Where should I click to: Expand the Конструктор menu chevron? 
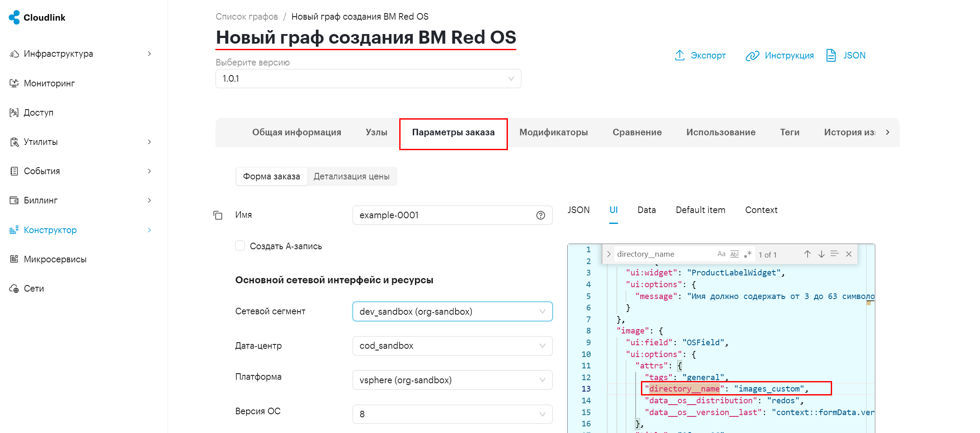149,230
